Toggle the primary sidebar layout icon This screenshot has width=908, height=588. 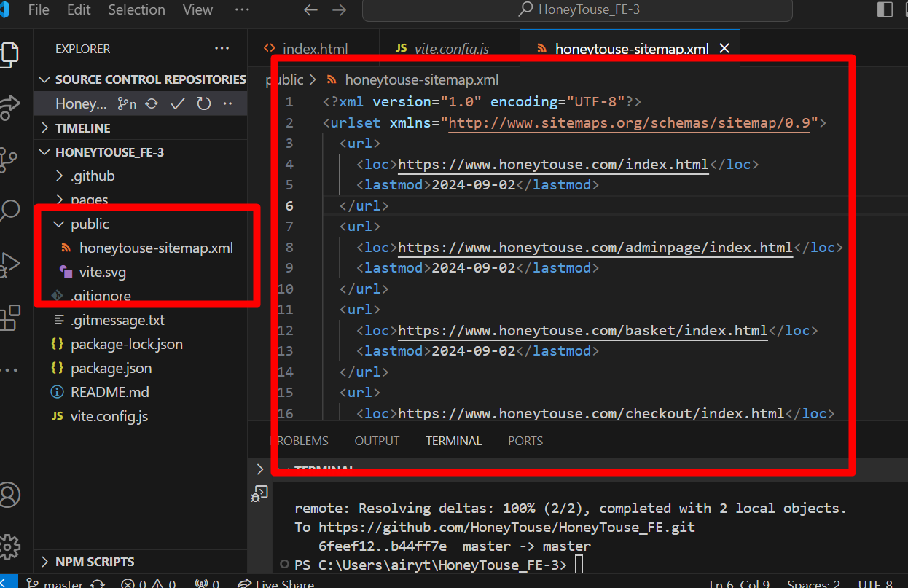click(x=885, y=9)
